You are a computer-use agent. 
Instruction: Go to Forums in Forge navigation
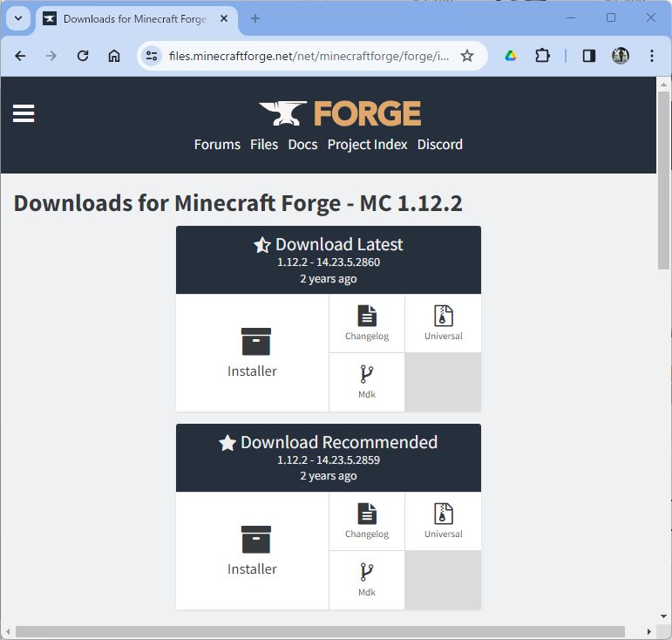click(217, 145)
